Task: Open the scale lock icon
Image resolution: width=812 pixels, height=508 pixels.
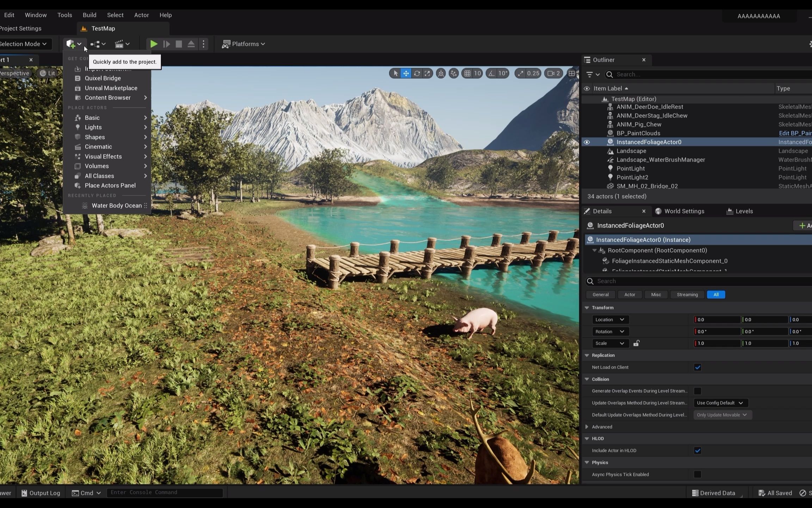Action: [x=636, y=343]
